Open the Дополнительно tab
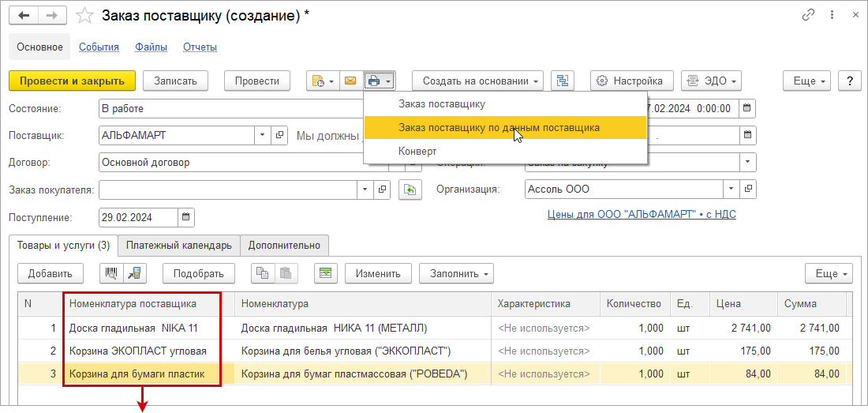 284,246
